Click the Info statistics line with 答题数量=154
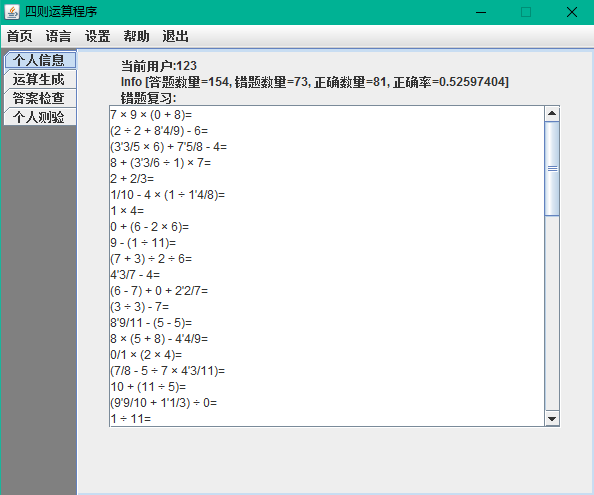 (x=315, y=82)
